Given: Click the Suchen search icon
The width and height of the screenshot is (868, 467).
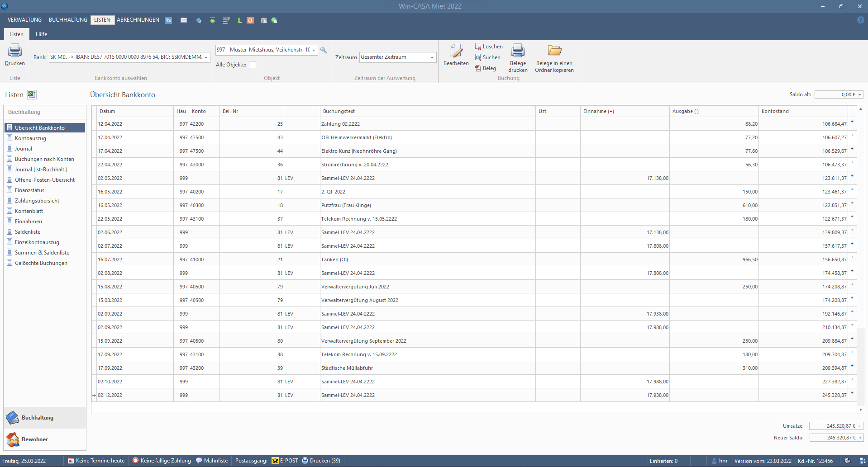Looking at the screenshot, I should coord(478,57).
